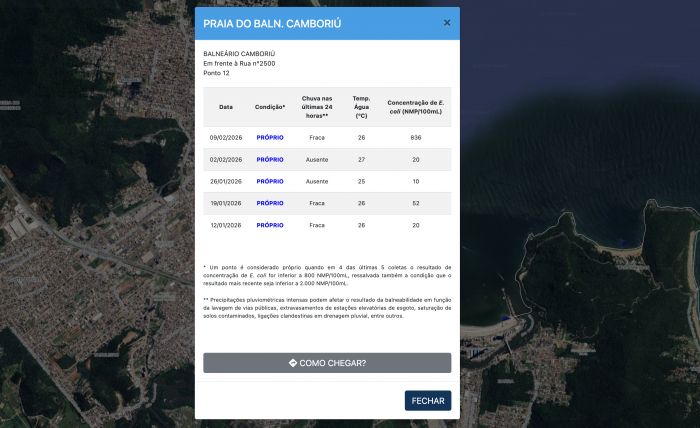Click the Data column header
Image resolution: width=700 pixels, height=428 pixels.
point(226,106)
